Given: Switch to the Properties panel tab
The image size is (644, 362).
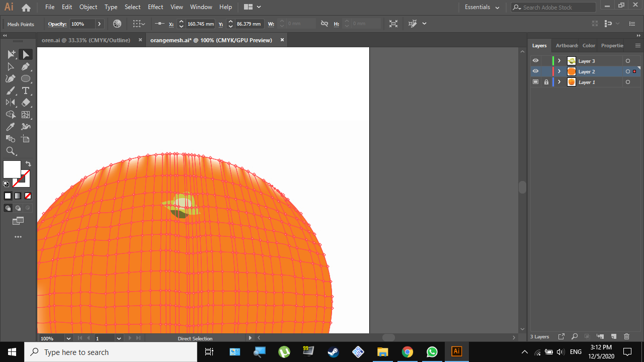Looking at the screenshot, I should pos(612,45).
